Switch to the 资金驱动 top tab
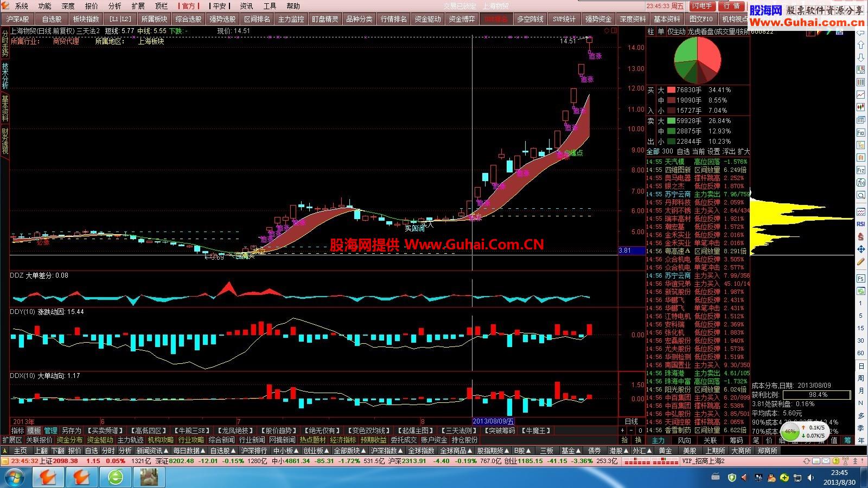 (x=427, y=19)
